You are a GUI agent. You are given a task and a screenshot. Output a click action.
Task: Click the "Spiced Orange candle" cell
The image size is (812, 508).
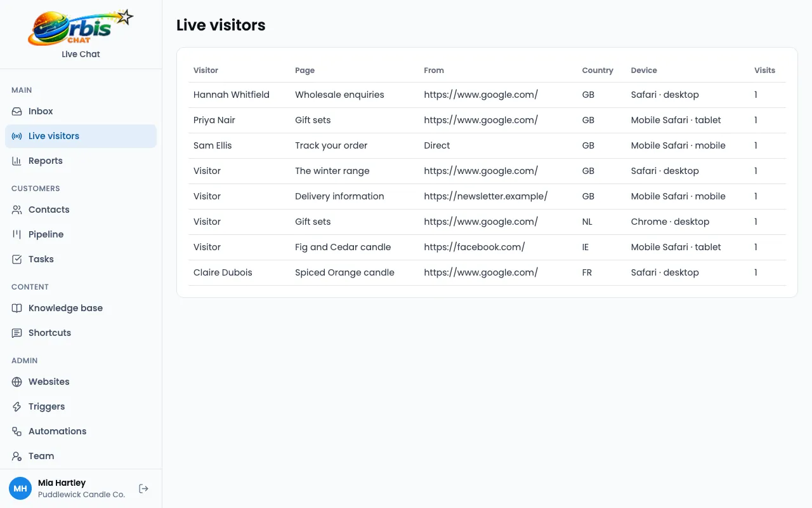(x=344, y=272)
